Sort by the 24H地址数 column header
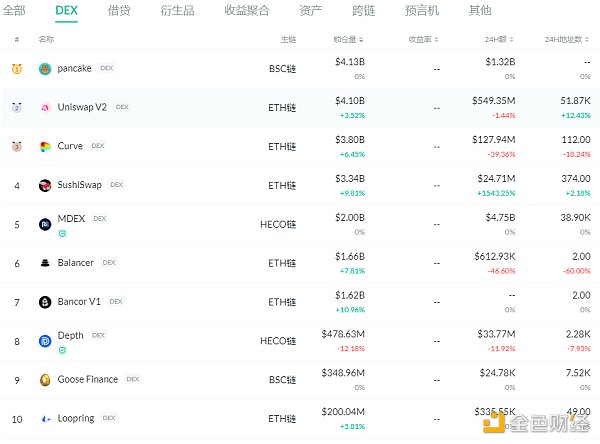Image resolution: width=600 pixels, height=444 pixels. pyautogui.click(x=568, y=39)
